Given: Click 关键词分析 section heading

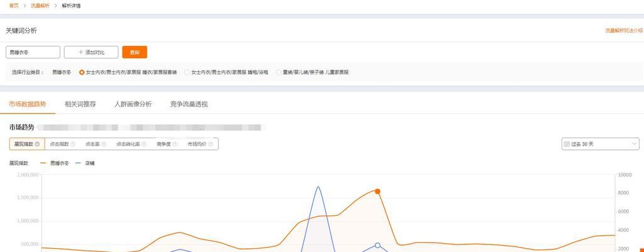Looking at the screenshot, I should coord(21,30).
